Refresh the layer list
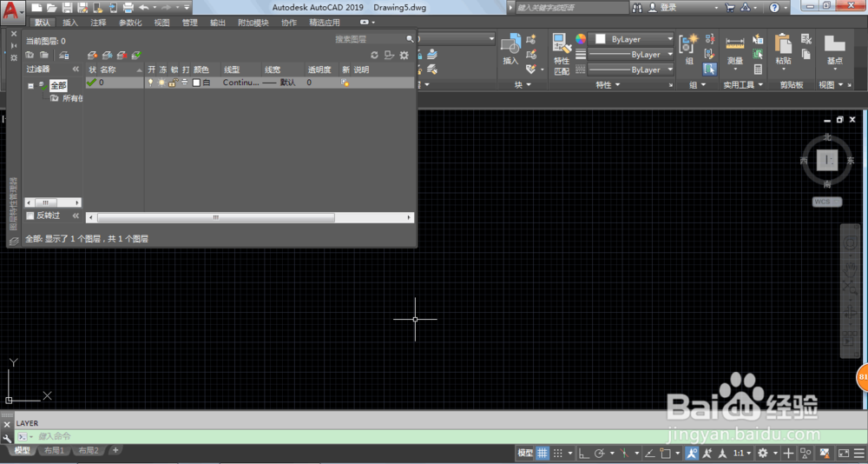 point(374,55)
